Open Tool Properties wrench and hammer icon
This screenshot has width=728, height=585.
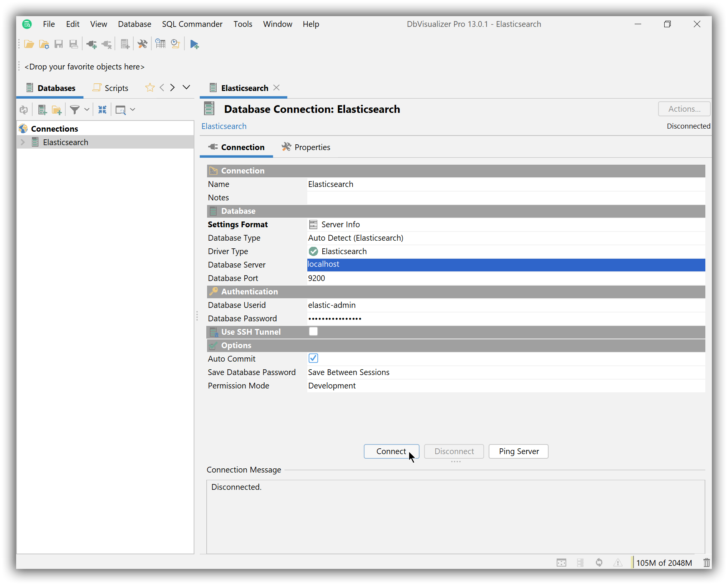143,45
